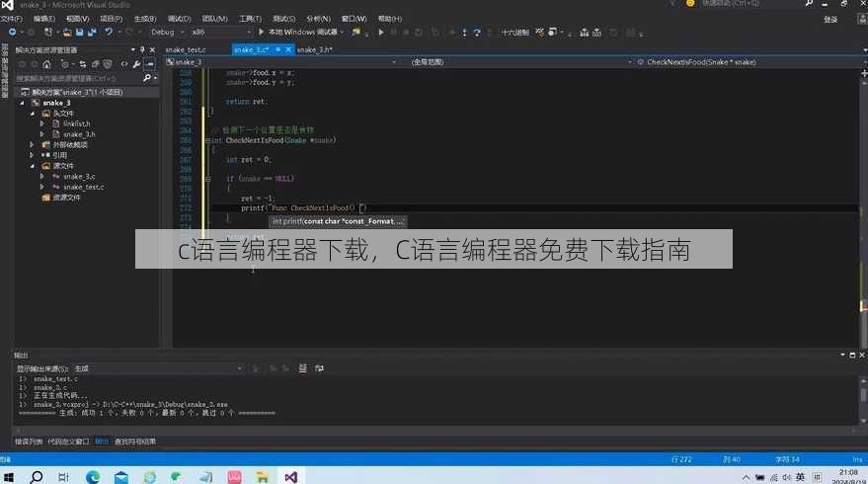
Task: Switch to the 查找符号结果 tab
Action: 135,442
